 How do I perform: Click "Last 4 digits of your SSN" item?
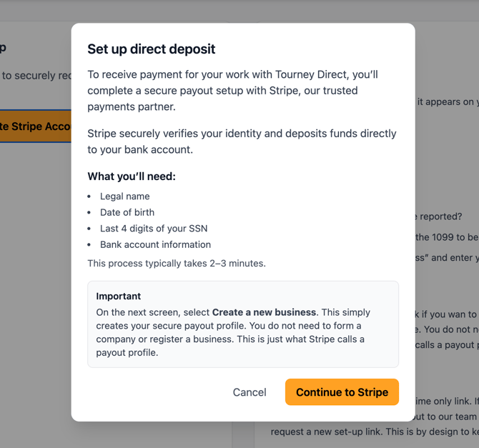(x=154, y=229)
